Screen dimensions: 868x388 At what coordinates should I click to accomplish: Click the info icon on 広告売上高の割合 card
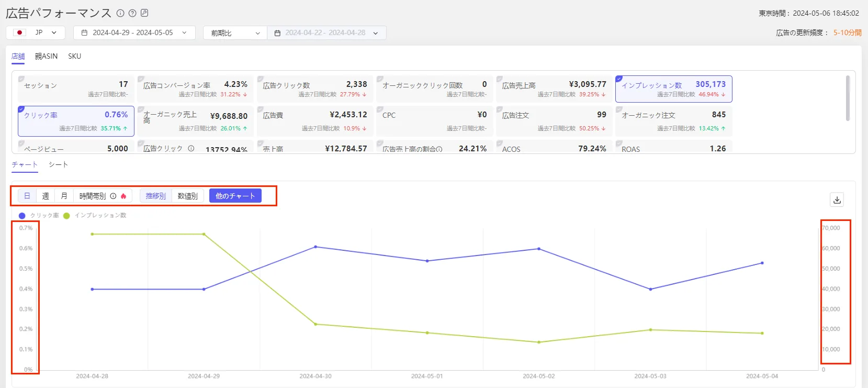click(x=439, y=149)
